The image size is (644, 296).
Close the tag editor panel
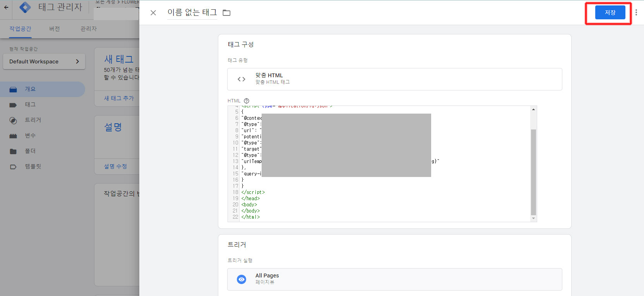153,13
